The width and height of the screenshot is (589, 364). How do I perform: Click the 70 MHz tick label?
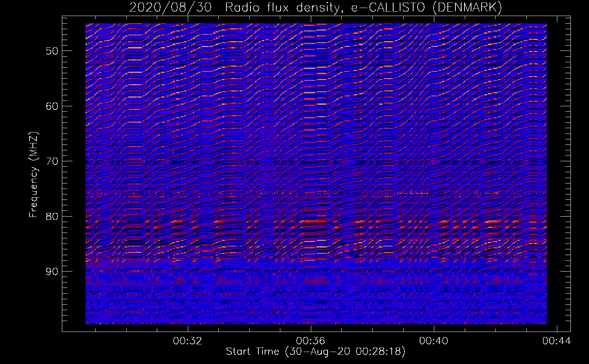coord(52,161)
